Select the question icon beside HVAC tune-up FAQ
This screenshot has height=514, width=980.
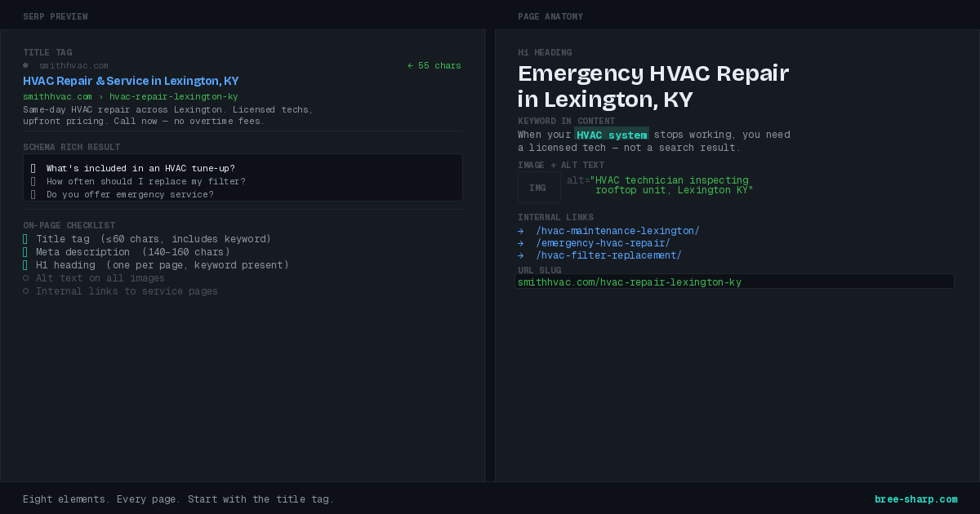point(33,168)
